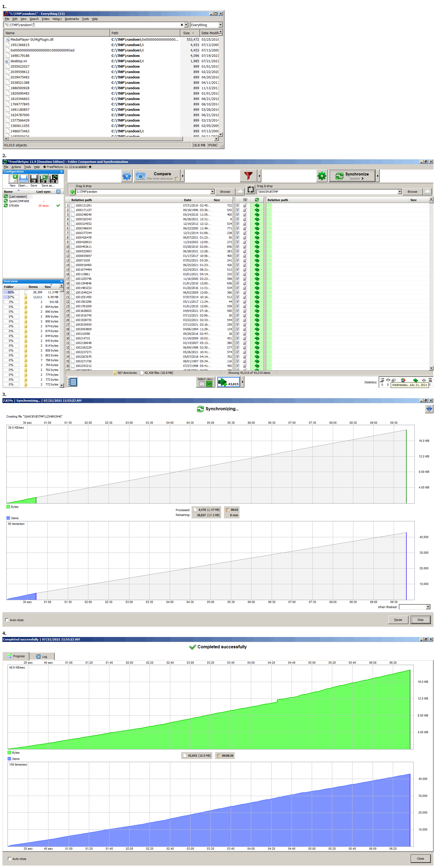This screenshot has height=868, width=436.
Task: Click the Synchronize button
Action: [x=352, y=176]
